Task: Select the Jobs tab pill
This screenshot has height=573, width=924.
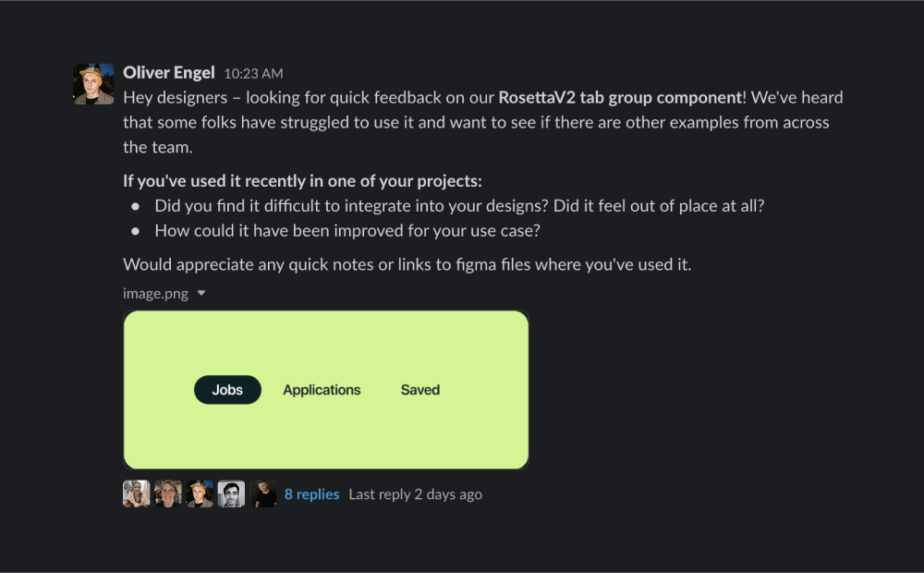Action: point(227,390)
